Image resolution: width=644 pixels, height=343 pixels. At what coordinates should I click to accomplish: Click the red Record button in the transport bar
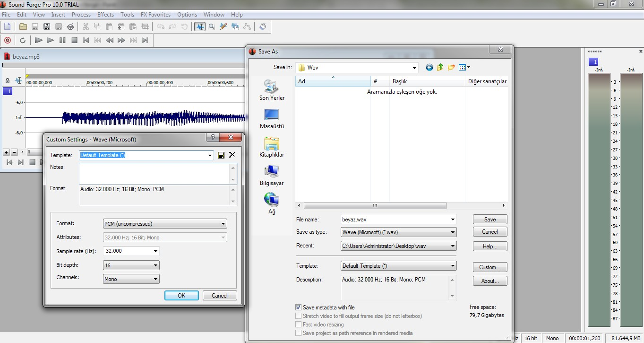click(x=7, y=40)
